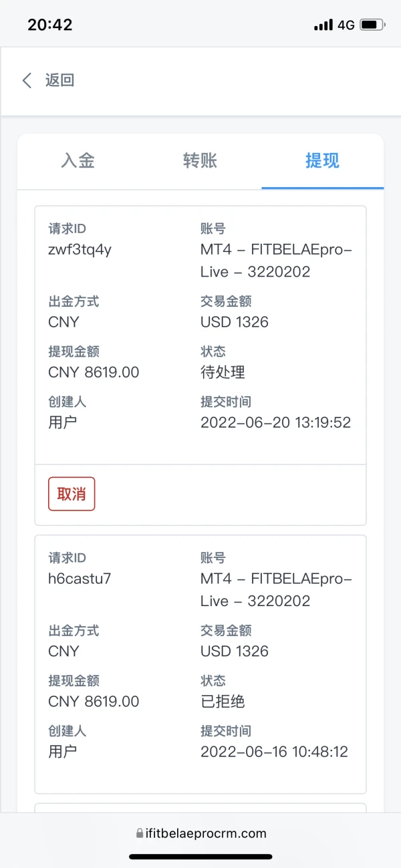Tap the ifitbelaeprocrm.com address bar
401x868 pixels.
point(206,833)
